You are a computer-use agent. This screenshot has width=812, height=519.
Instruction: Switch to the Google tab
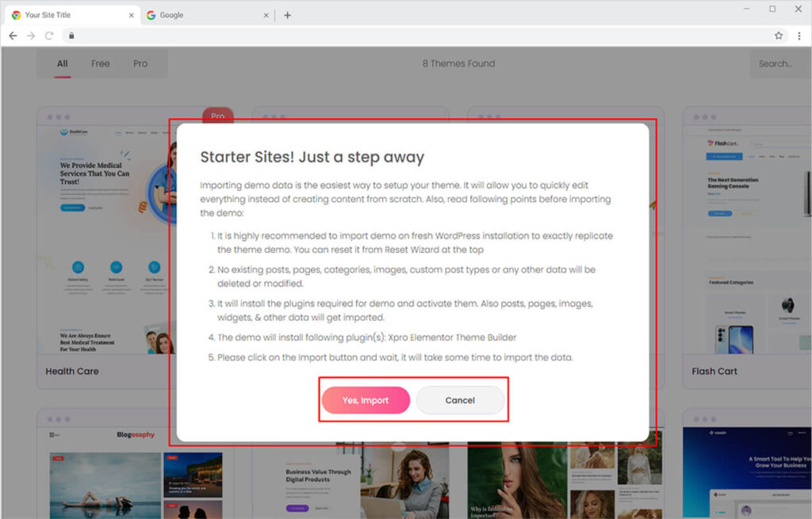(198, 15)
